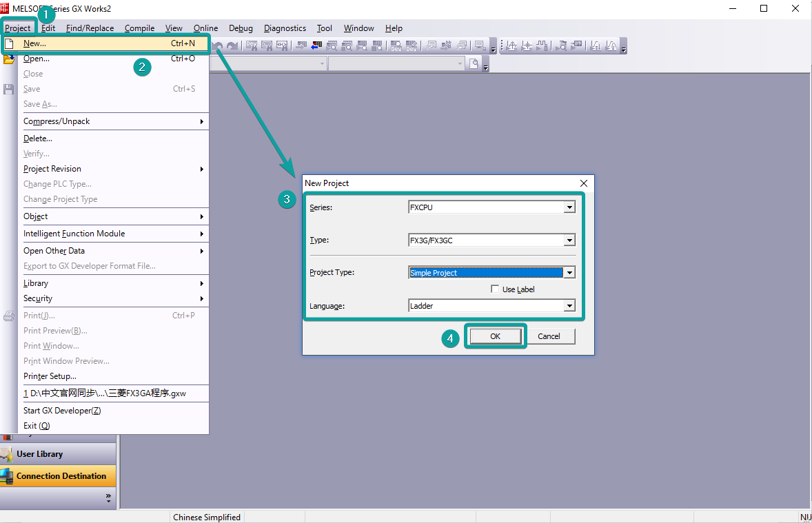Open the Diagnostics menu
This screenshot has width=812, height=523.
pos(285,28)
